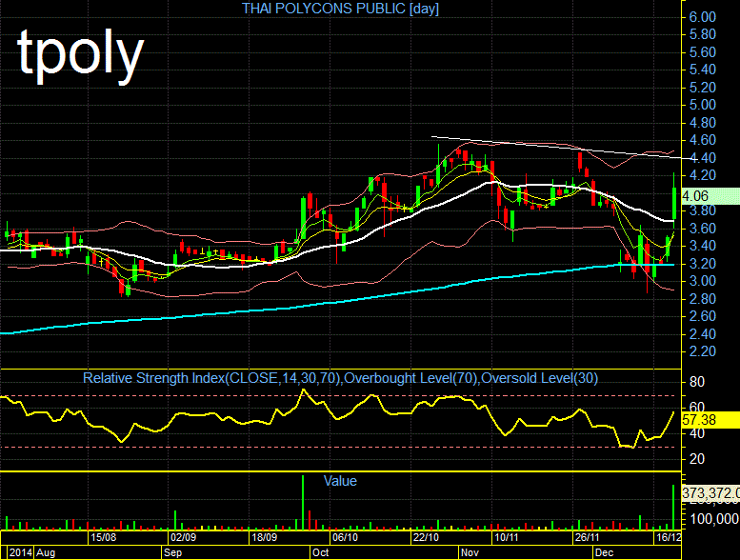Click the 80 level on RSI axis
The image size is (740, 560).
697,382
